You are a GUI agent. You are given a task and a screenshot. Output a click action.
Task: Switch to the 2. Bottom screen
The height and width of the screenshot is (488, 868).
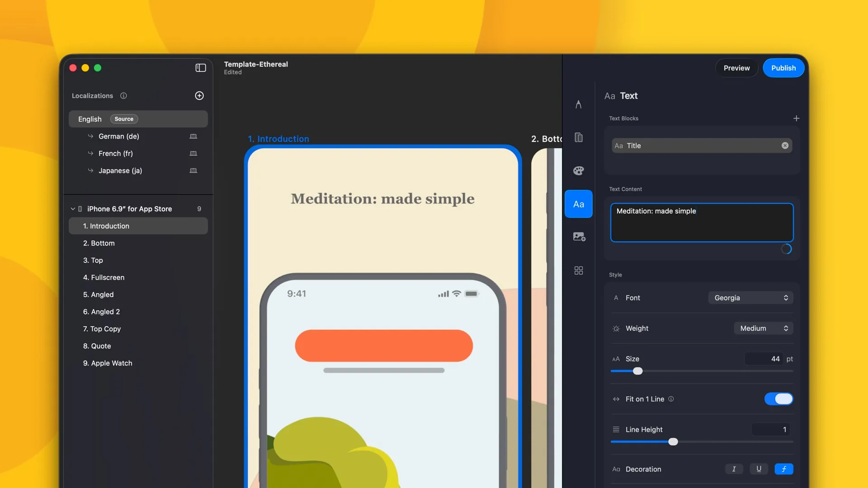coord(99,243)
